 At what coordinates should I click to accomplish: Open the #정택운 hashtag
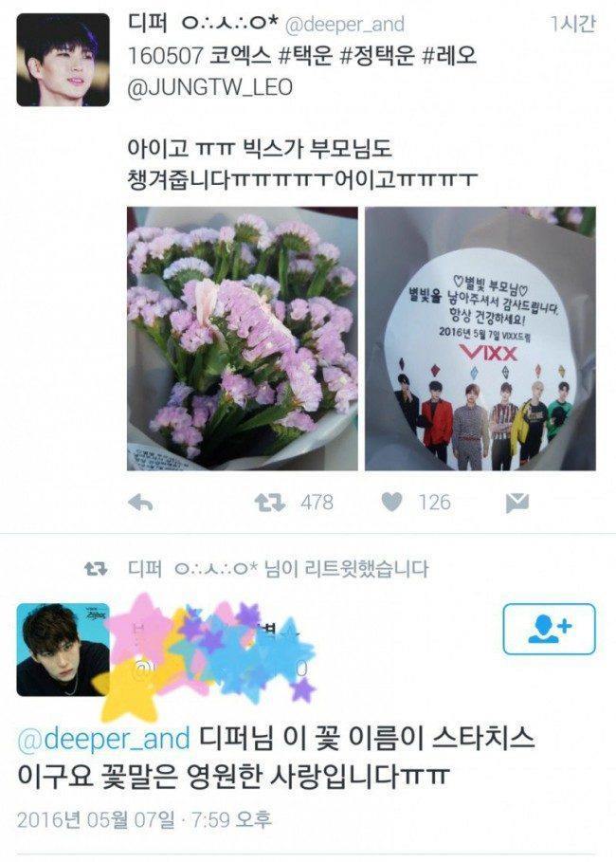[376, 56]
